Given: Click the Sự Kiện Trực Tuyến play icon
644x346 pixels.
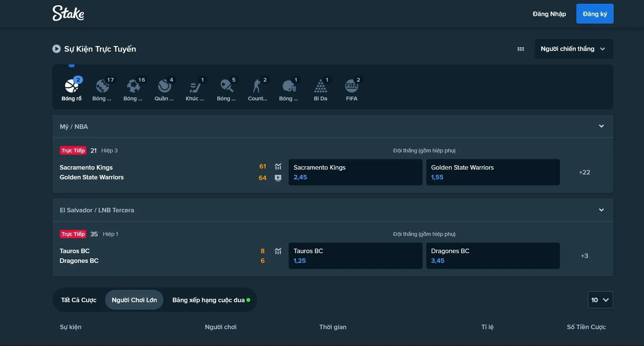Looking at the screenshot, I should point(56,49).
